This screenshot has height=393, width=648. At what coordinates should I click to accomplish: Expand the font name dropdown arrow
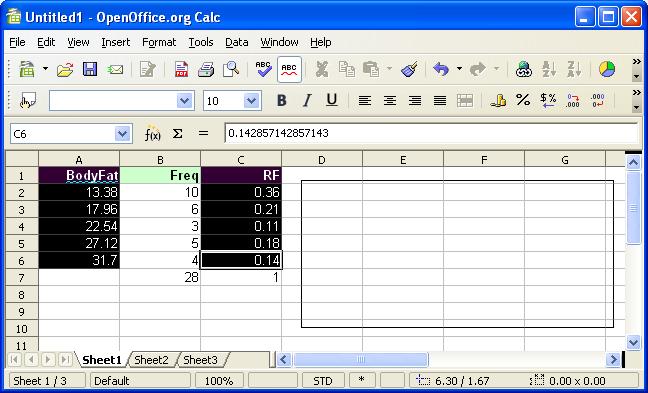pos(184,100)
